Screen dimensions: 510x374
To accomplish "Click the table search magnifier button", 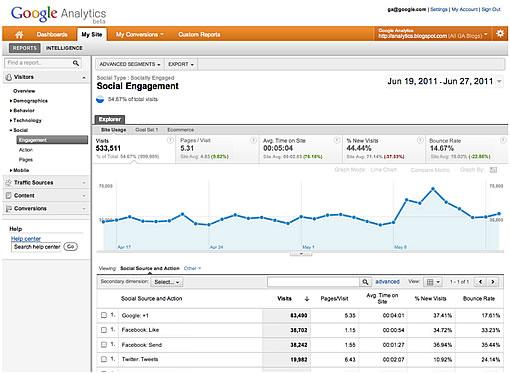I will click(x=365, y=282).
